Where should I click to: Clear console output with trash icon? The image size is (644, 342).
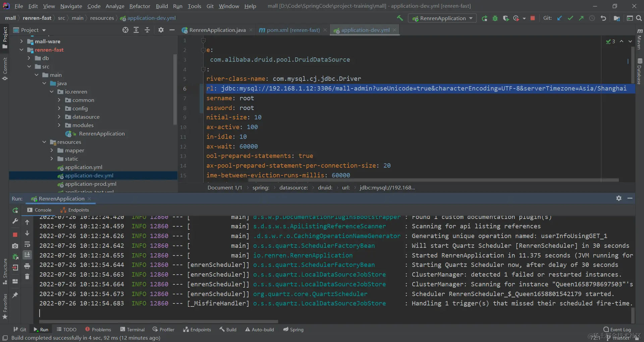point(27,276)
